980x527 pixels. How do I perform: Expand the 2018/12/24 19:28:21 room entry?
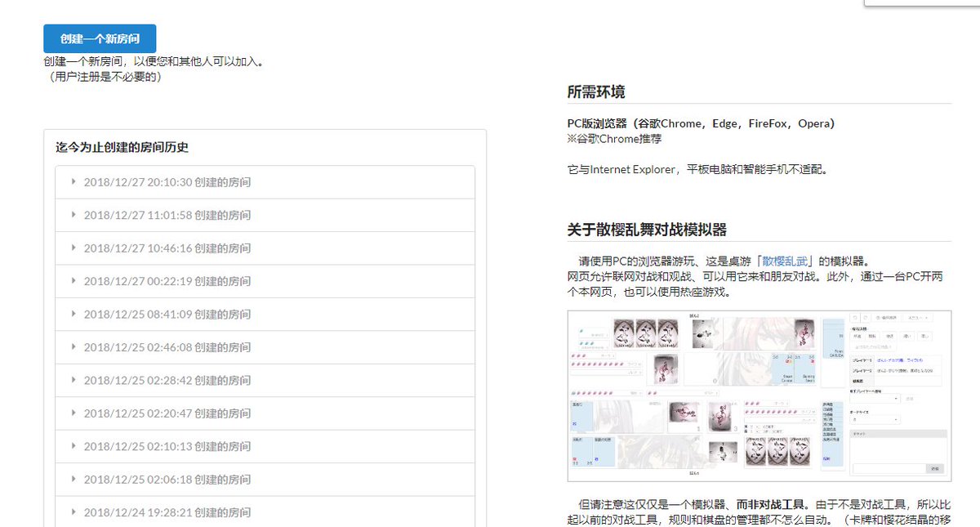point(265,512)
